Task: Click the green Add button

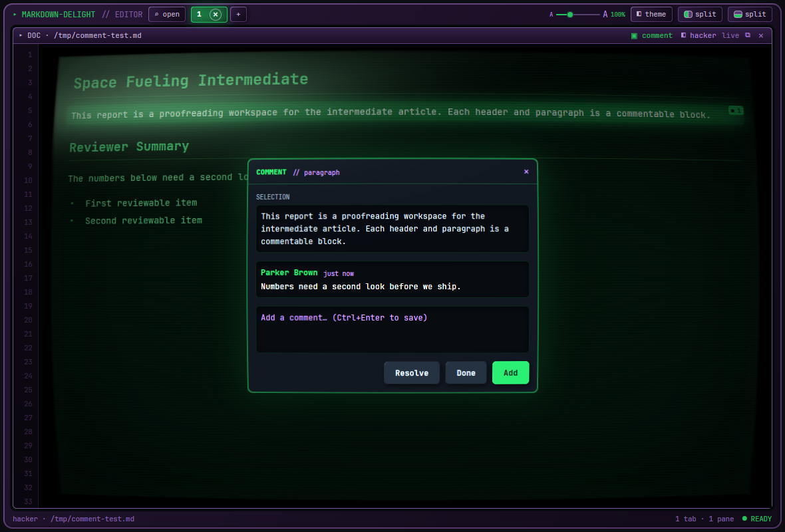Action: click(x=511, y=373)
